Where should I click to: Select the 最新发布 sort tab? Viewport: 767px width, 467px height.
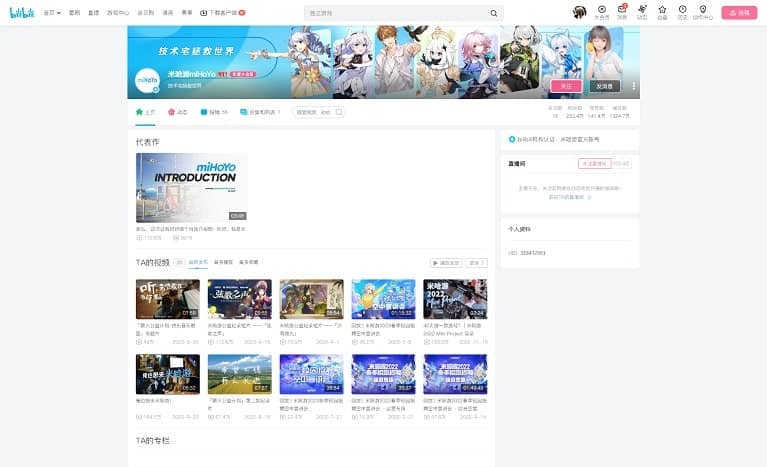point(198,263)
